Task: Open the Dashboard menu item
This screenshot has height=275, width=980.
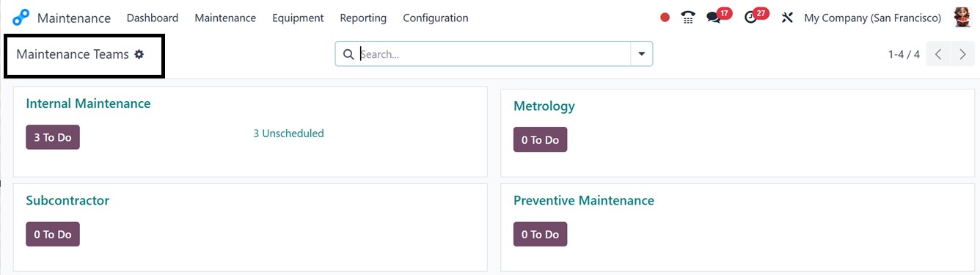Action: (x=153, y=18)
